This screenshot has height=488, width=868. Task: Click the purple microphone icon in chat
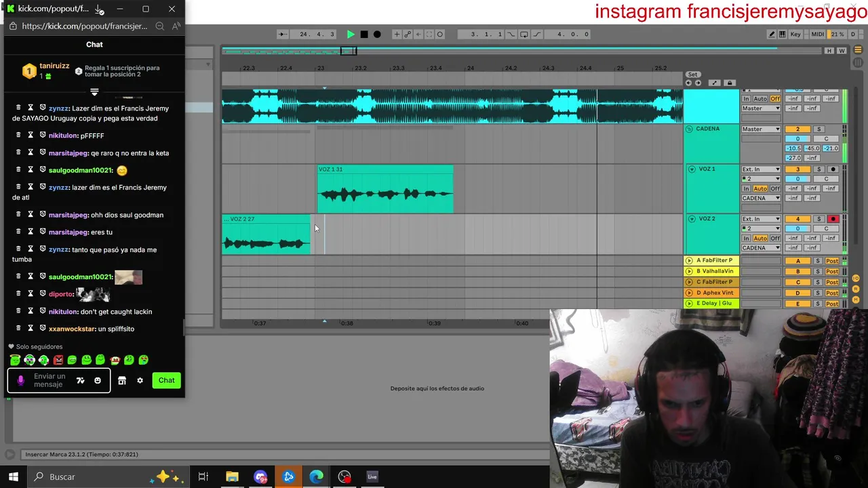tap(20, 380)
